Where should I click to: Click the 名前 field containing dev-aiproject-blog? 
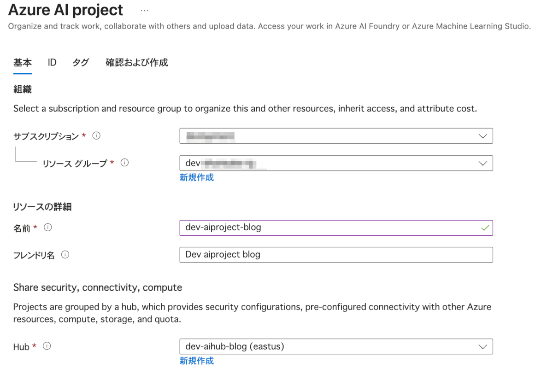(323, 228)
